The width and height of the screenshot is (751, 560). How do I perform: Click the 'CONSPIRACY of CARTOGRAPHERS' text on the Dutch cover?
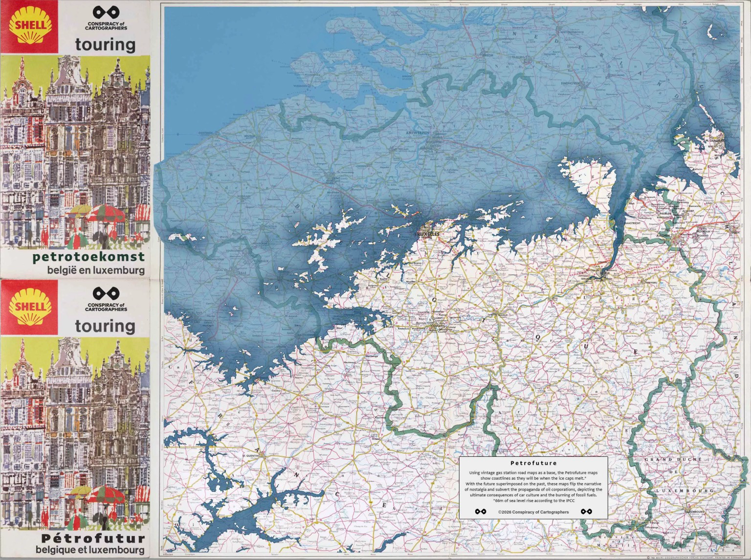(106, 26)
